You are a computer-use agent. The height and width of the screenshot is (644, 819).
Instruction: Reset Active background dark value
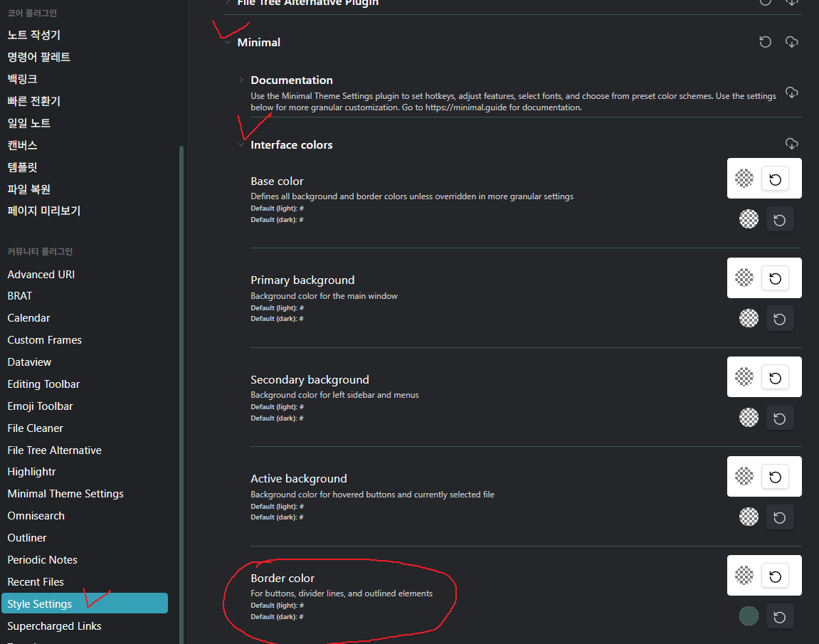[x=780, y=517]
